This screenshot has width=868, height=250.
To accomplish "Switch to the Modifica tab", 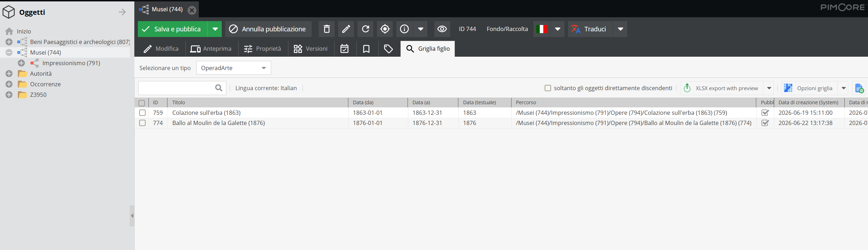I will [161, 49].
